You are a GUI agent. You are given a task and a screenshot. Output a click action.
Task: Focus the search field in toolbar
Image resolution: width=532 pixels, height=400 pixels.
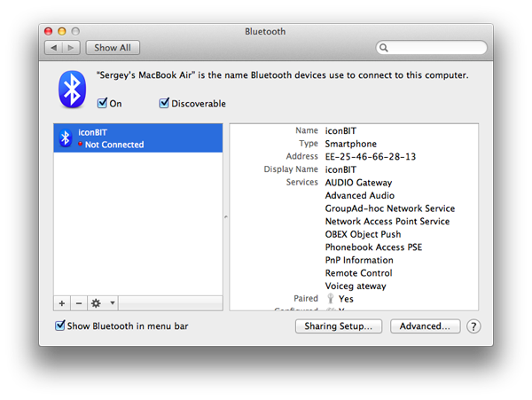[x=432, y=48]
